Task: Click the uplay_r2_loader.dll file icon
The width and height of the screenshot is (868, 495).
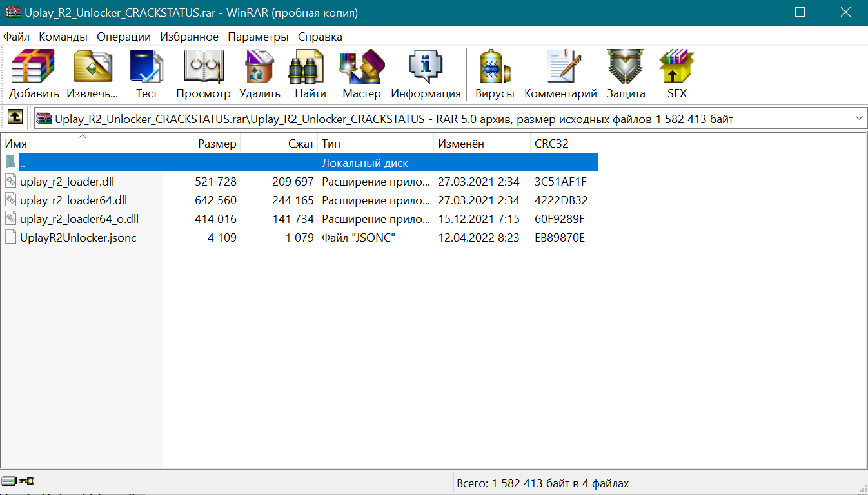Action: [10, 182]
